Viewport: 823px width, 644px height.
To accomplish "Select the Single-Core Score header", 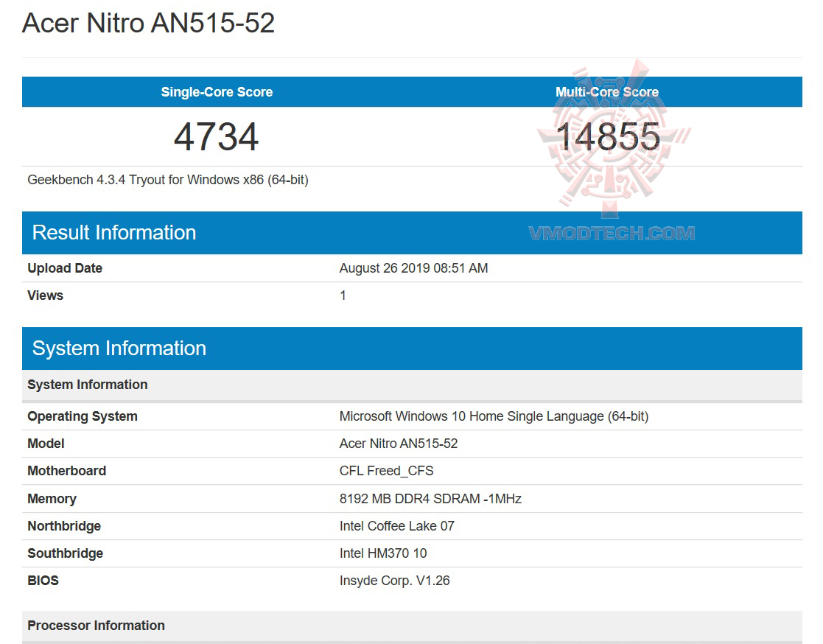I will tap(217, 92).
